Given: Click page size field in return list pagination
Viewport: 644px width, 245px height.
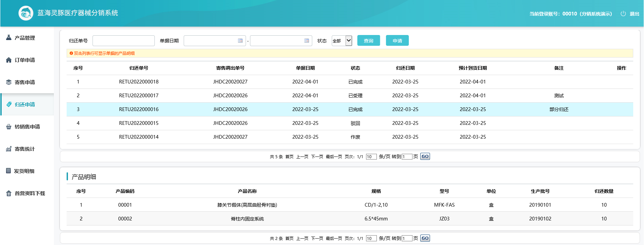Looking at the screenshot, I should click(x=371, y=157).
